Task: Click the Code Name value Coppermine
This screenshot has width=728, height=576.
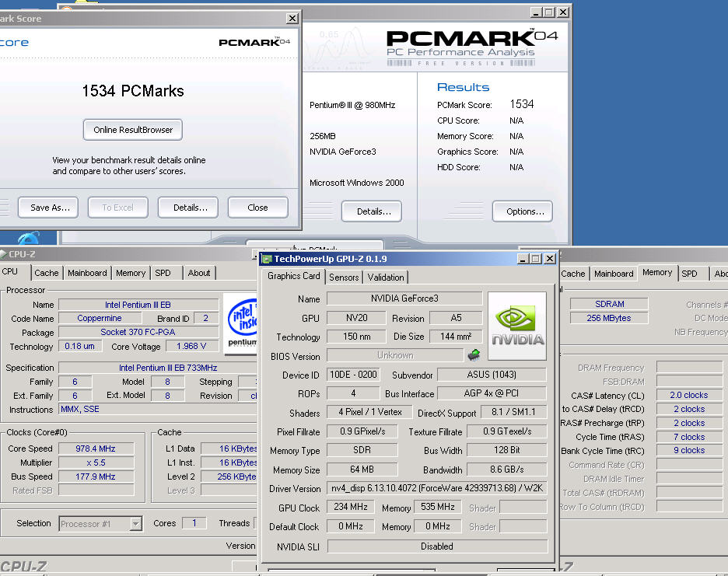Action: tap(100, 318)
